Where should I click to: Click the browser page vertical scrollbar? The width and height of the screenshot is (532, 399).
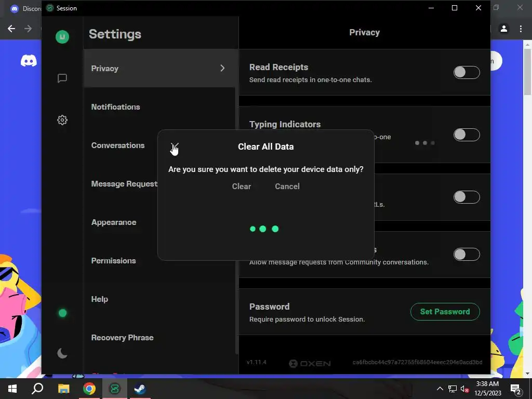(527, 72)
